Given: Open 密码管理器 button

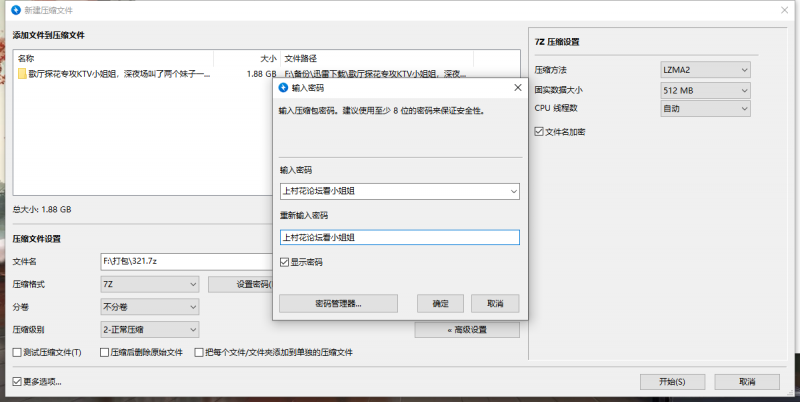Looking at the screenshot, I should 338,303.
